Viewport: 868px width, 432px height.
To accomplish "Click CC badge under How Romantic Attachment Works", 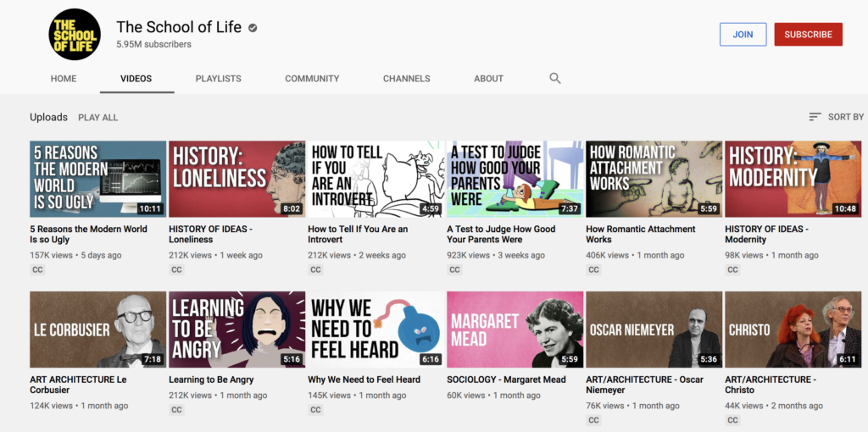I will coord(593,270).
